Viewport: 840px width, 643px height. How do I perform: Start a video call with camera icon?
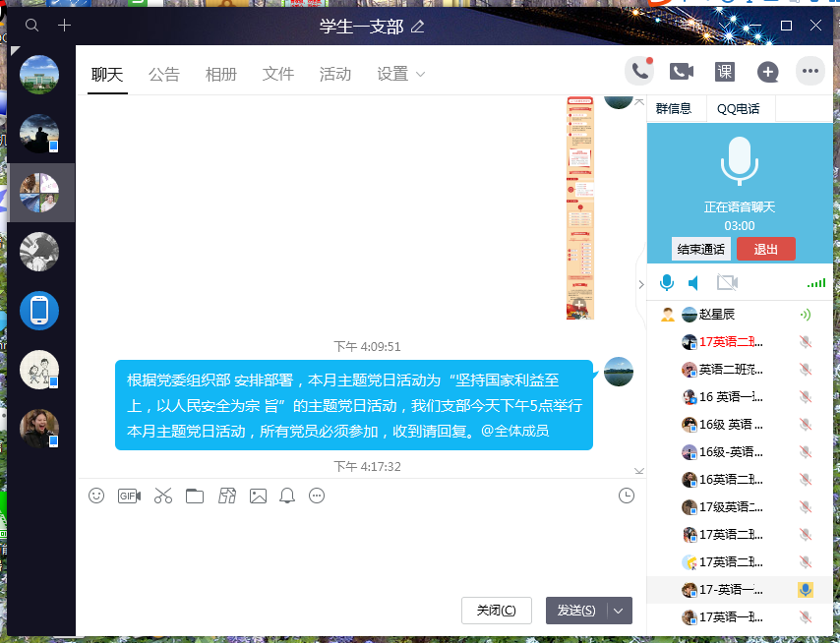(x=682, y=71)
